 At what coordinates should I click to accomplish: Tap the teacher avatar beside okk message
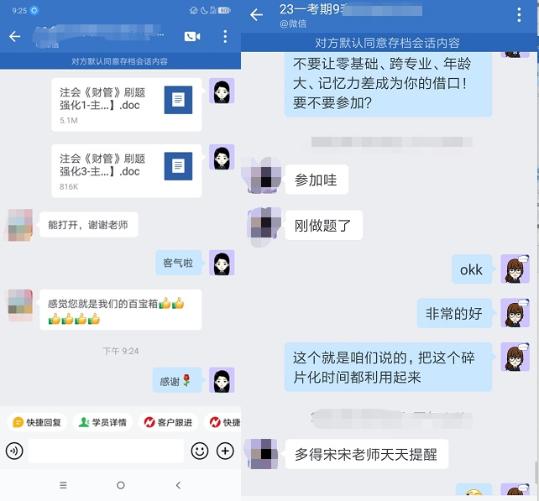(515, 269)
